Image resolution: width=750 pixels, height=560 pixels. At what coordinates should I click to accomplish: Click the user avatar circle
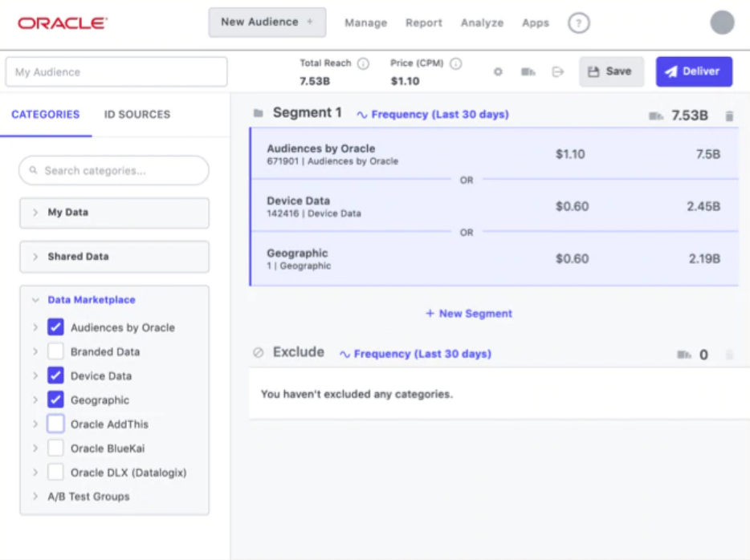722,22
